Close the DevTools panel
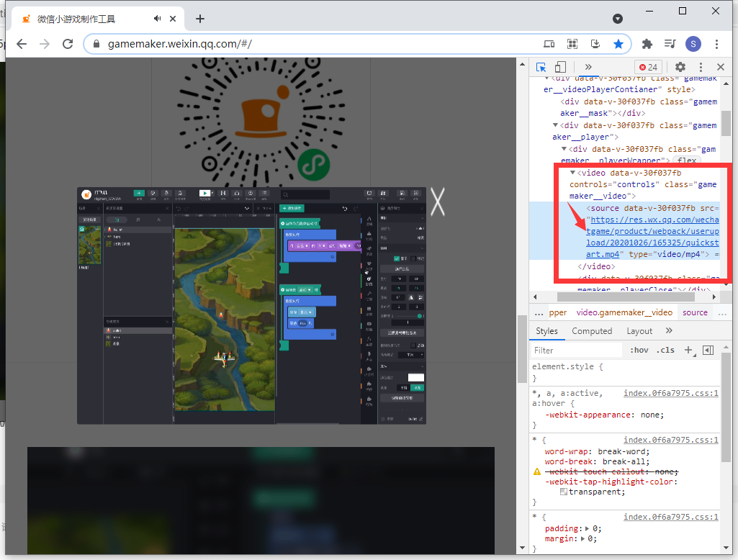 721,67
